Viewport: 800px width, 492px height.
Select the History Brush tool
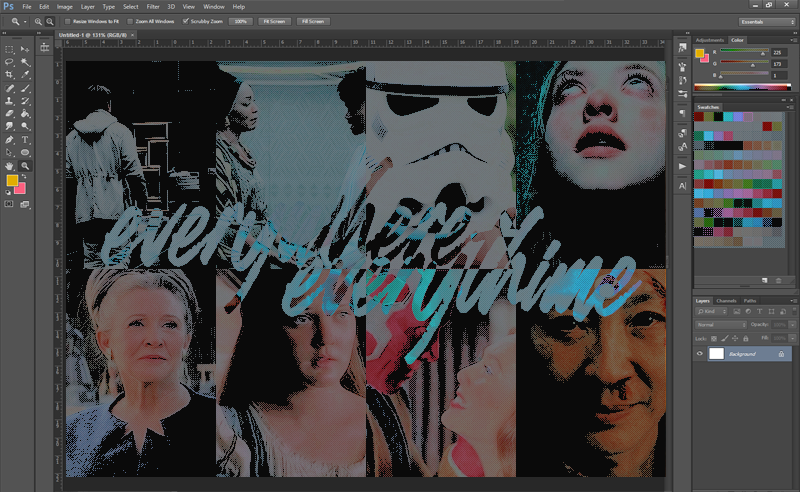tap(24, 101)
